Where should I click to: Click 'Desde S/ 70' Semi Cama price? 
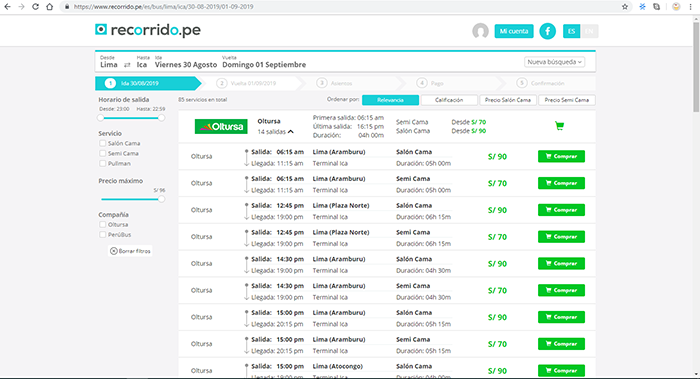[469, 122]
